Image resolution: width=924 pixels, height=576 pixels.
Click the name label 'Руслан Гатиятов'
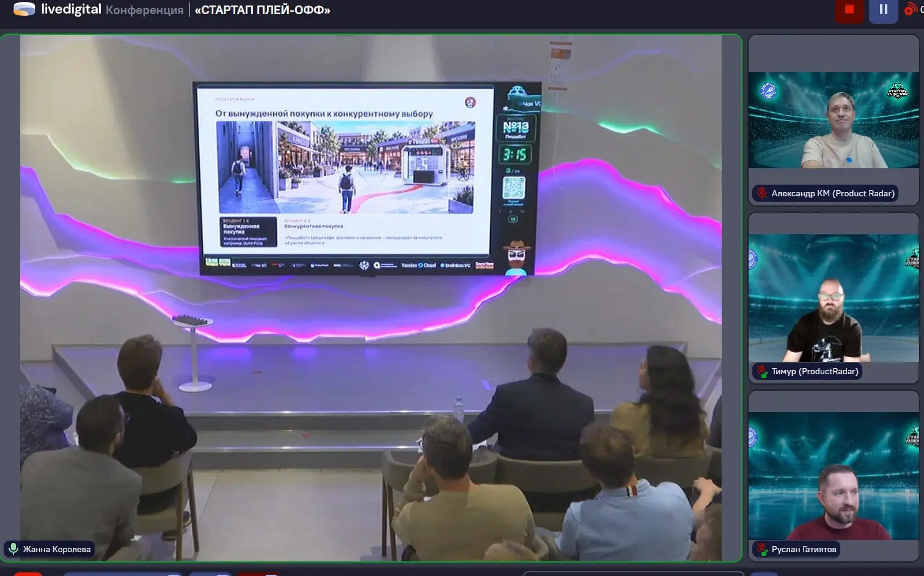click(804, 549)
